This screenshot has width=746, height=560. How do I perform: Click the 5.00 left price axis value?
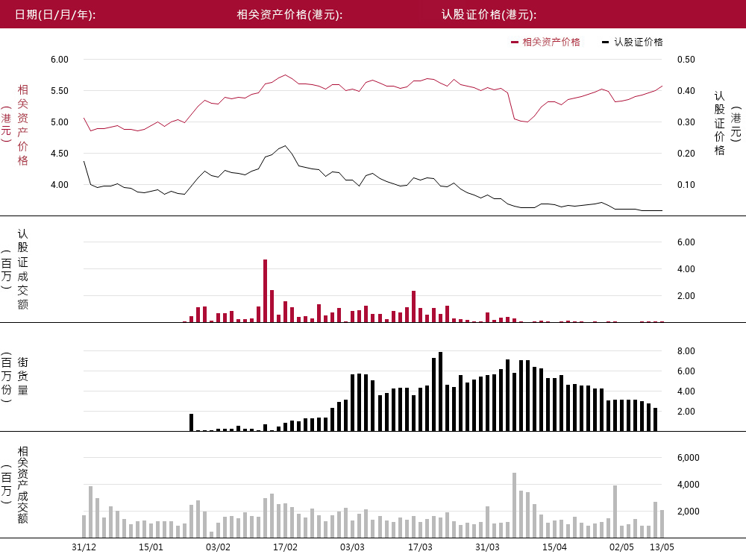point(60,122)
